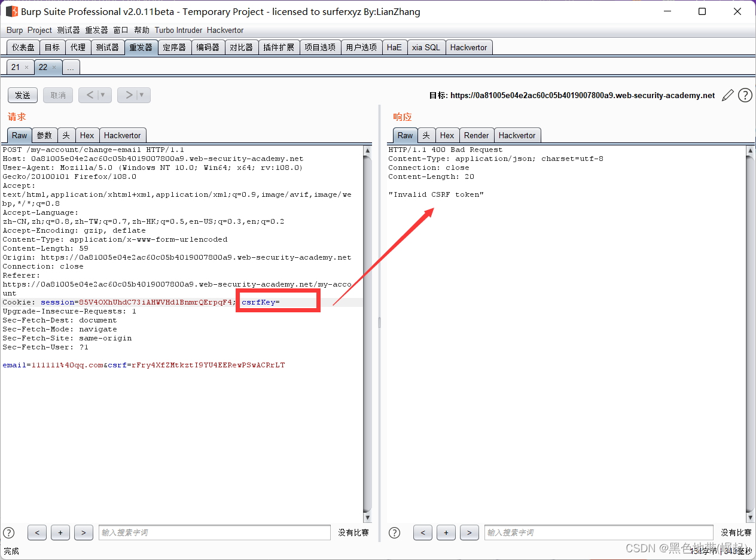Switch to the 用户选项 tab
Viewport: 756px width, 560px height.
click(x=361, y=47)
